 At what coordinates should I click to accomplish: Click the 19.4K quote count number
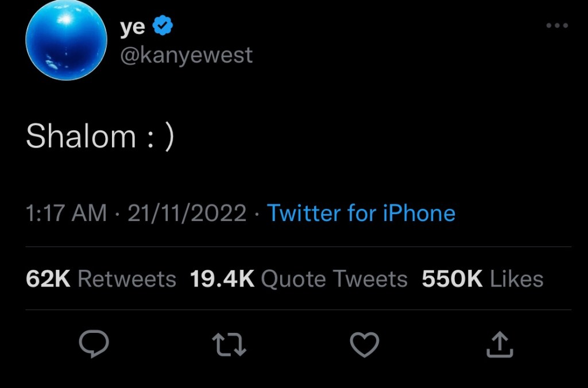click(x=222, y=280)
